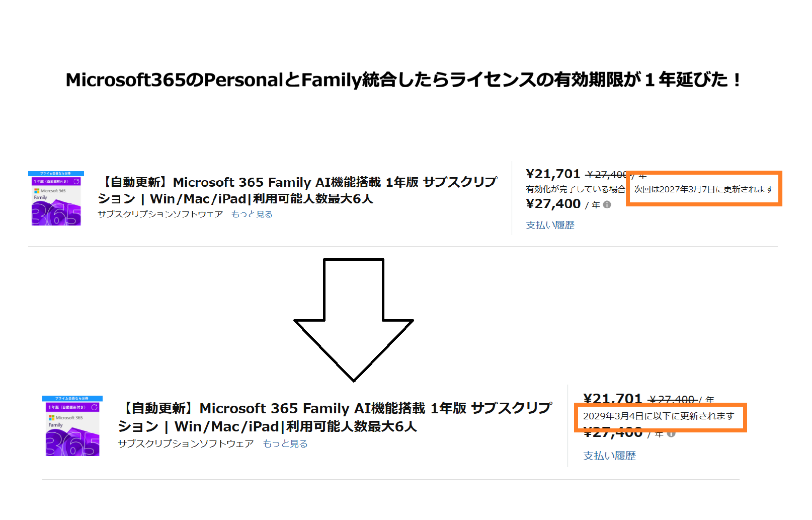Image resolution: width=812 pixels, height=520 pixels.
Task: Click the 2029年3月4日 renewal notice box
Action: pos(661,417)
